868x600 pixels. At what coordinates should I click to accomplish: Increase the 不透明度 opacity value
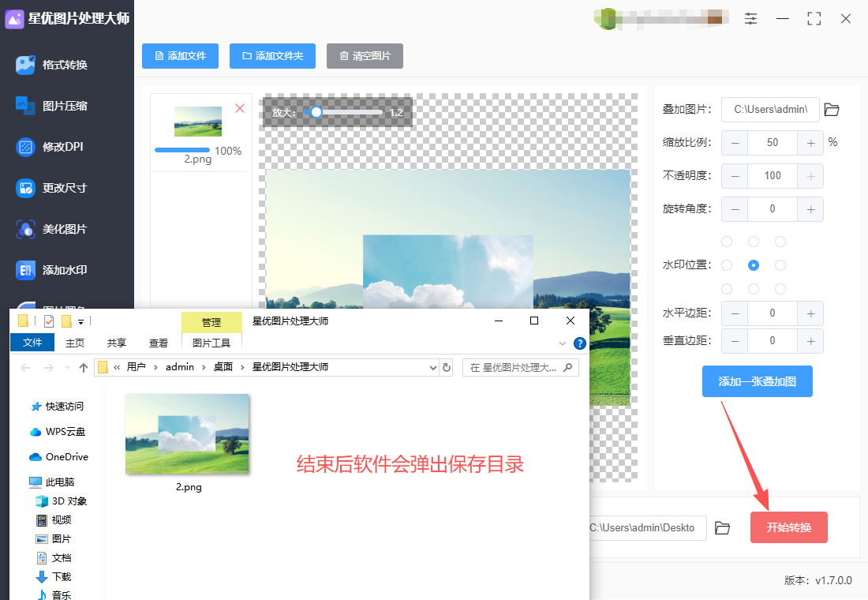pyautogui.click(x=810, y=176)
